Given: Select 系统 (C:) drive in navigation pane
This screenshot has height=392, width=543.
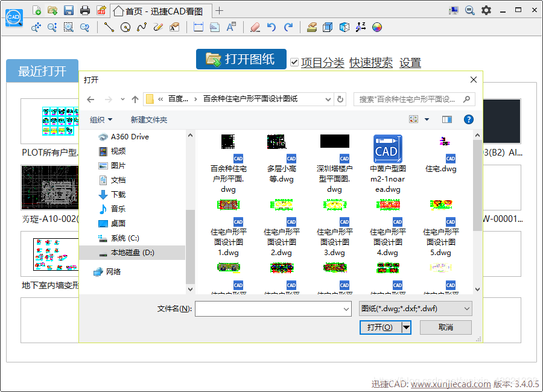Looking at the screenshot, I should point(119,238).
